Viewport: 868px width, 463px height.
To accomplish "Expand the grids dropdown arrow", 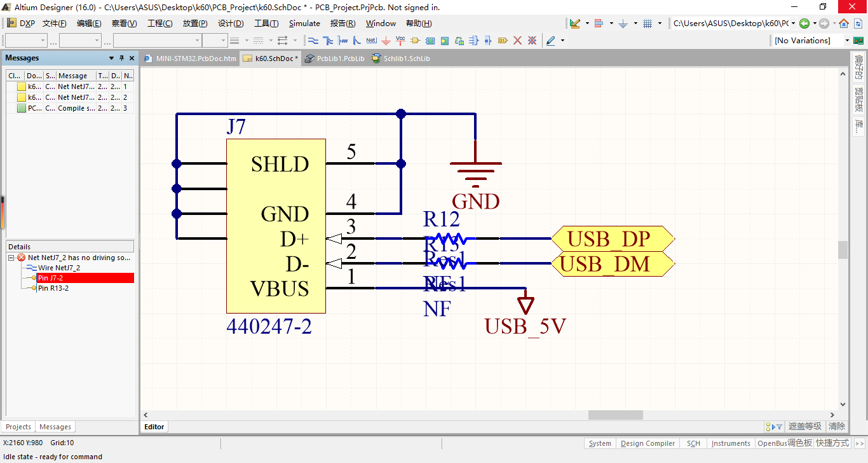I will [660, 24].
